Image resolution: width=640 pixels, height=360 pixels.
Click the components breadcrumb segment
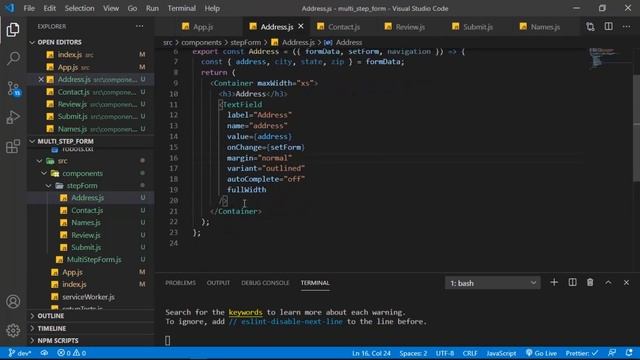coord(201,42)
